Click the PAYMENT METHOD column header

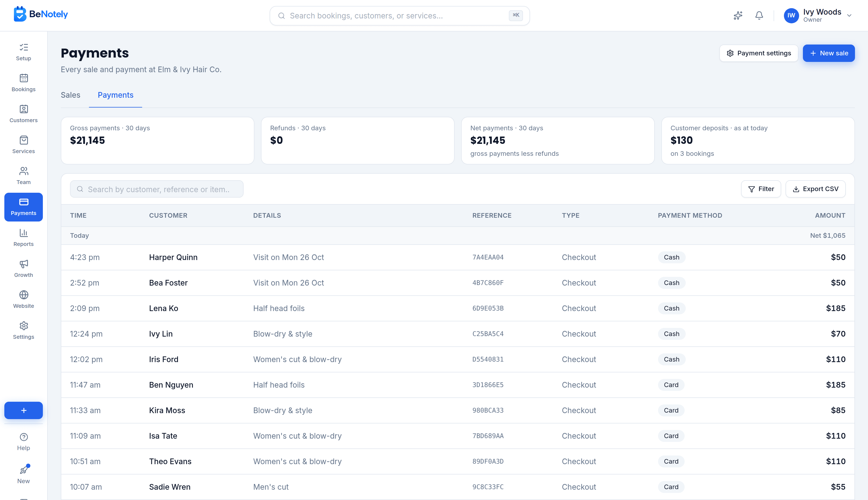[x=690, y=215]
